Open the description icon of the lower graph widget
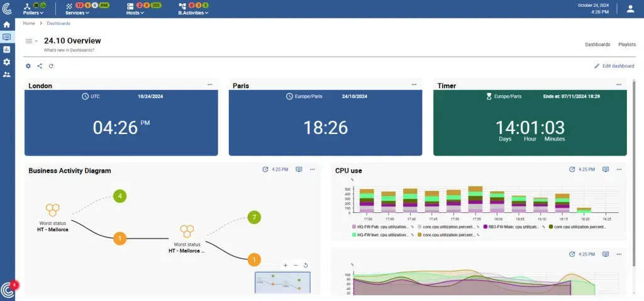Viewport: 644px width, 301px height. 606,254
